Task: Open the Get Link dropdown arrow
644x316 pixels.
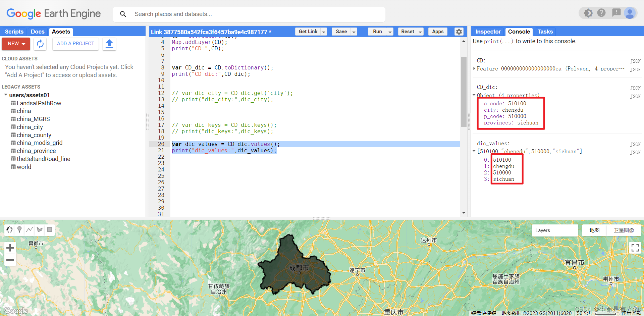Action: [324, 32]
